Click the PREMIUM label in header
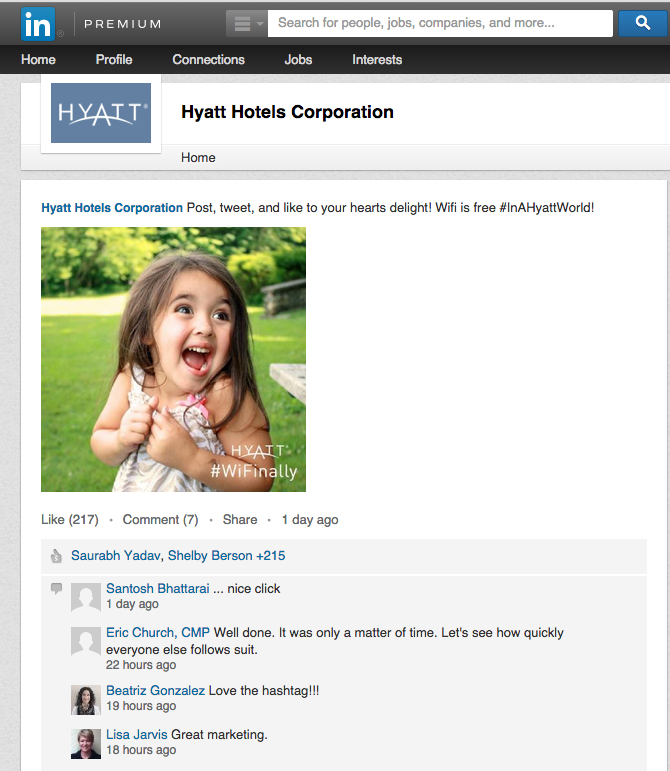Screen dimensions: 670x771 [122, 24]
